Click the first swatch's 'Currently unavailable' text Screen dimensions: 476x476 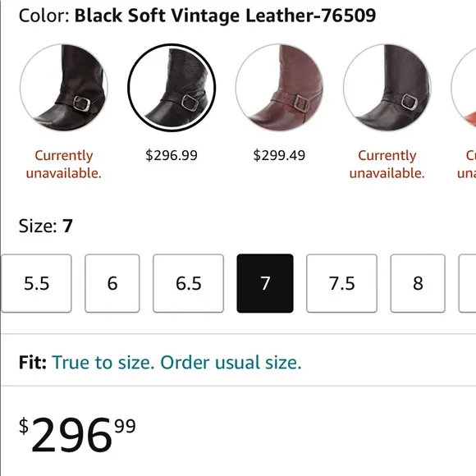pyautogui.click(x=64, y=164)
